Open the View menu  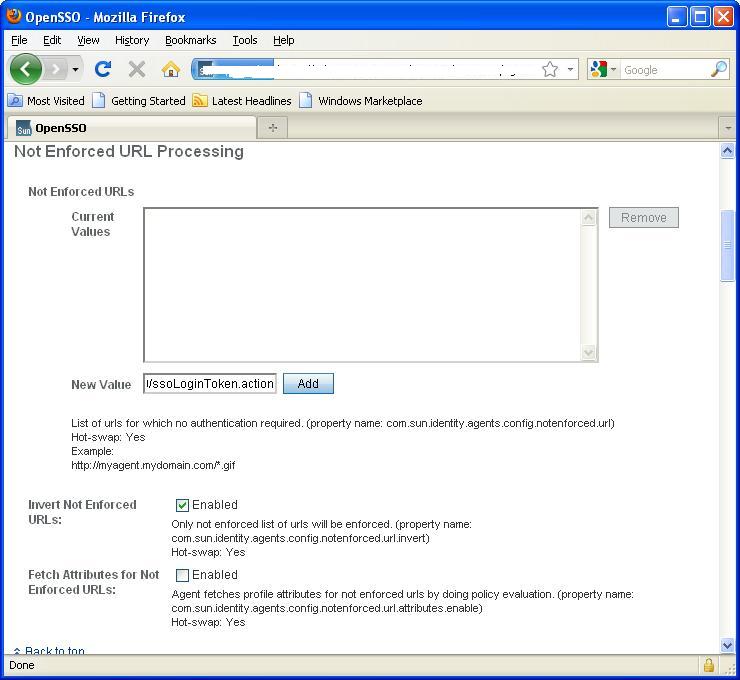point(88,40)
